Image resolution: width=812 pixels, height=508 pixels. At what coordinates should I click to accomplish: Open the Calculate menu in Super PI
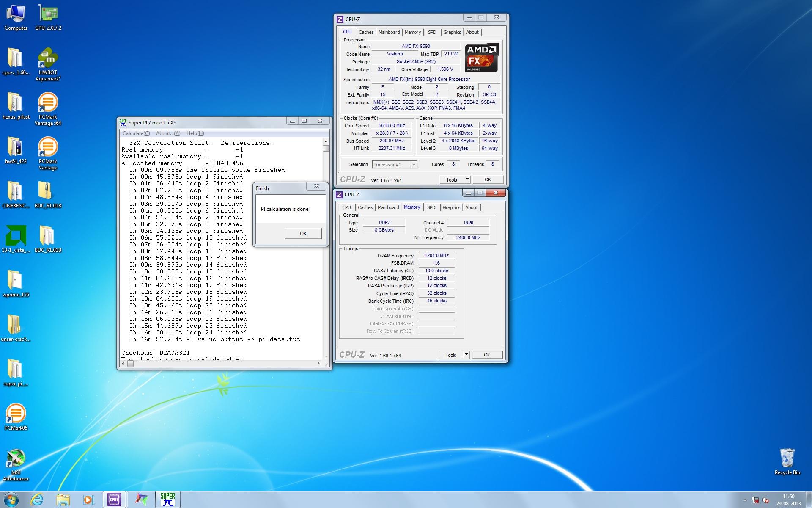pyautogui.click(x=136, y=133)
